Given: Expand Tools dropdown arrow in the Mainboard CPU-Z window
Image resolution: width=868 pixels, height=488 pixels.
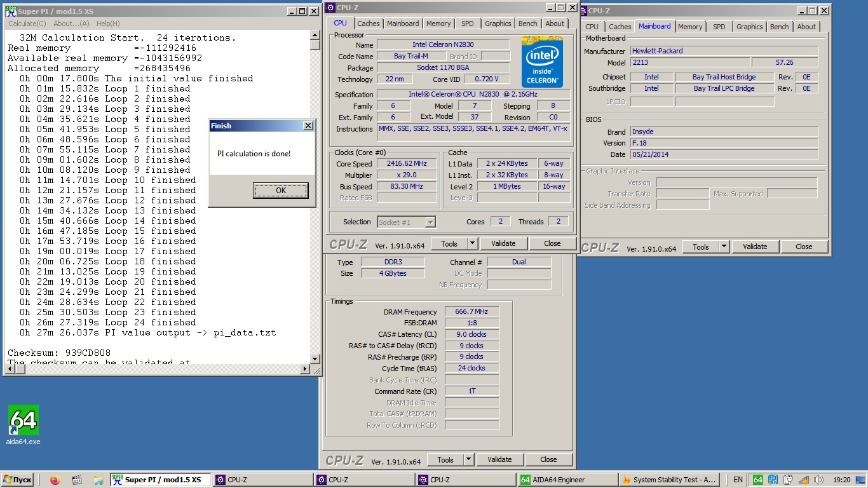Looking at the screenshot, I should [x=724, y=247].
